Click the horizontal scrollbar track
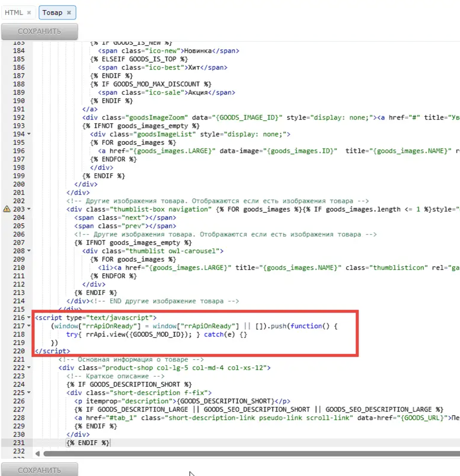Viewport: 460px width, 476px height. tap(252, 454)
